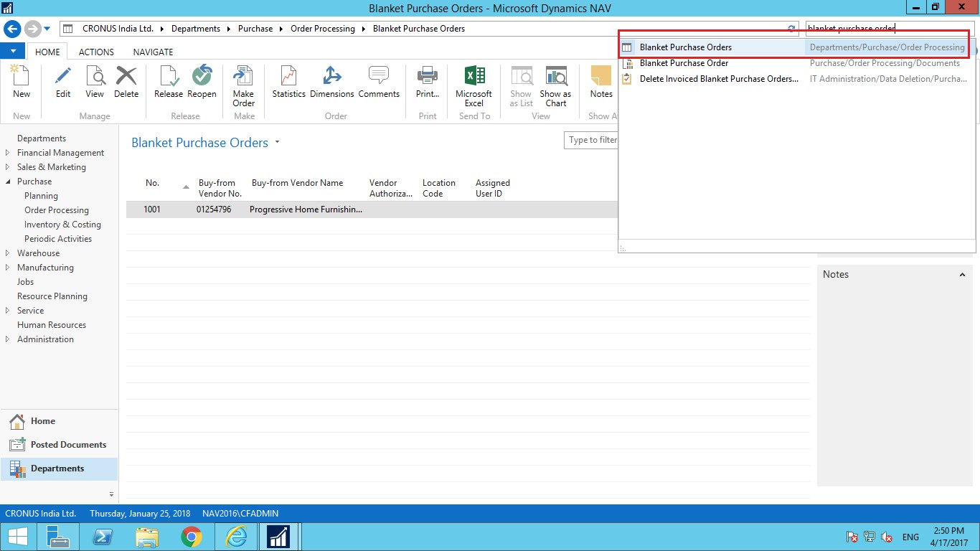980x551 pixels.
Task: Click the forward navigation arrow
Action: point(32,29)
